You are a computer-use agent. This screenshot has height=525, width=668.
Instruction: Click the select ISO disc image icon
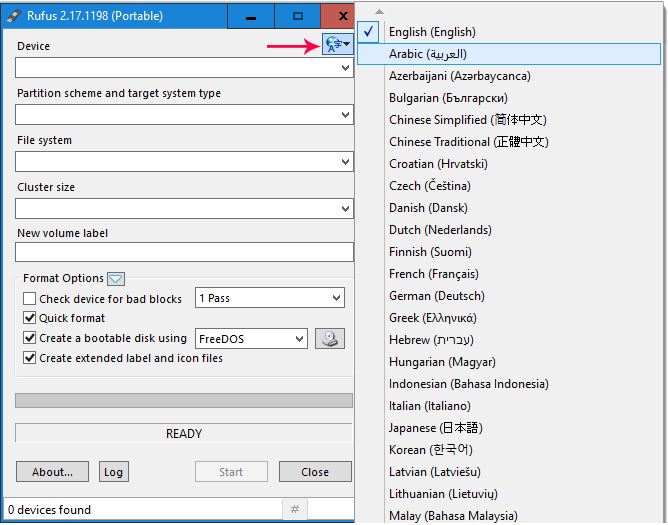click(330, 339)
